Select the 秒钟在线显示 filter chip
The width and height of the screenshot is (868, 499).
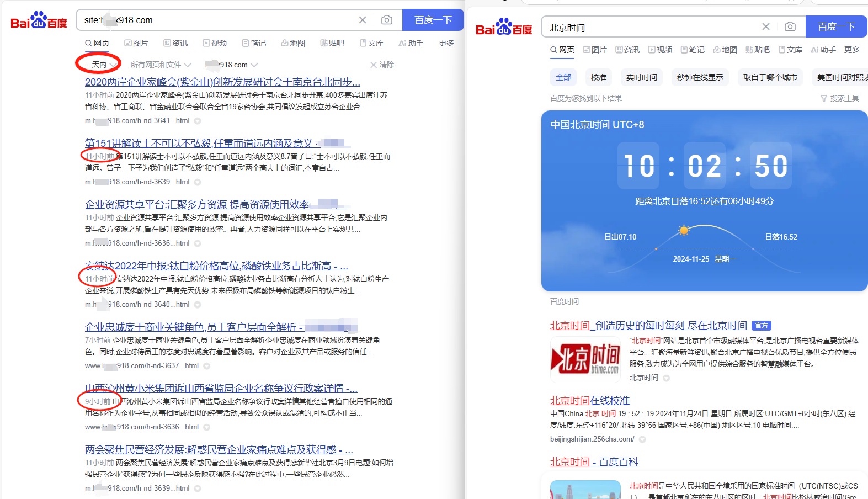[700, 77]
